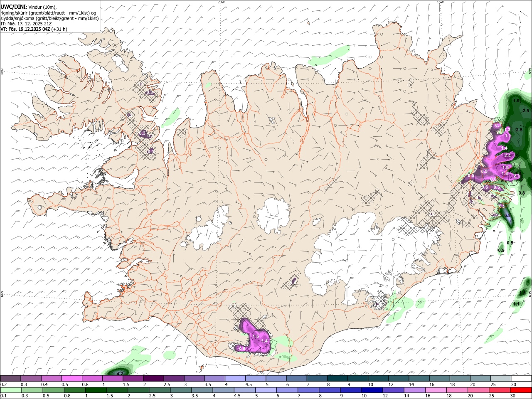The image size is (532, 399).
Task: Click the 1.3 value in the eastern snow area
Action: coord(507,130)
